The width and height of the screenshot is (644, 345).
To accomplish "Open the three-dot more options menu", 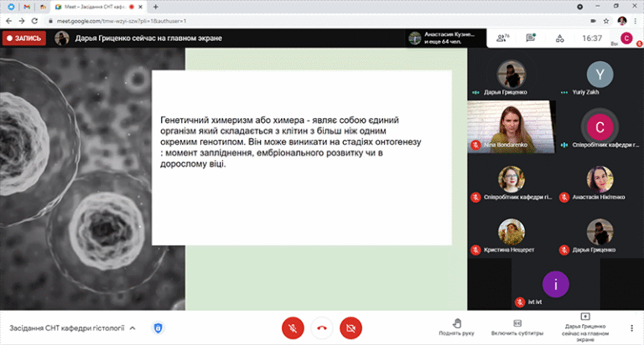I will (x=631, y=327).
